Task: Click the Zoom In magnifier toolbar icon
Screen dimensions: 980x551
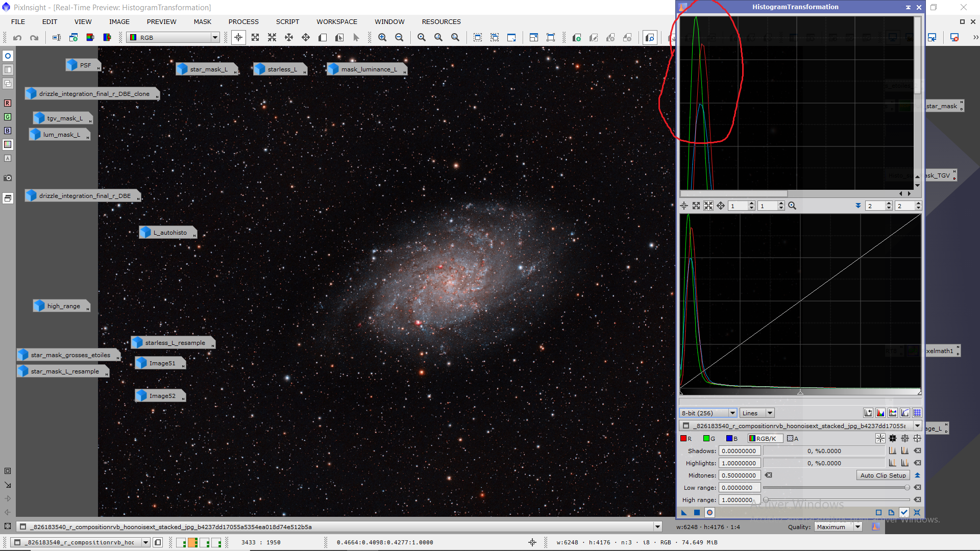Action: click(382, 38)
